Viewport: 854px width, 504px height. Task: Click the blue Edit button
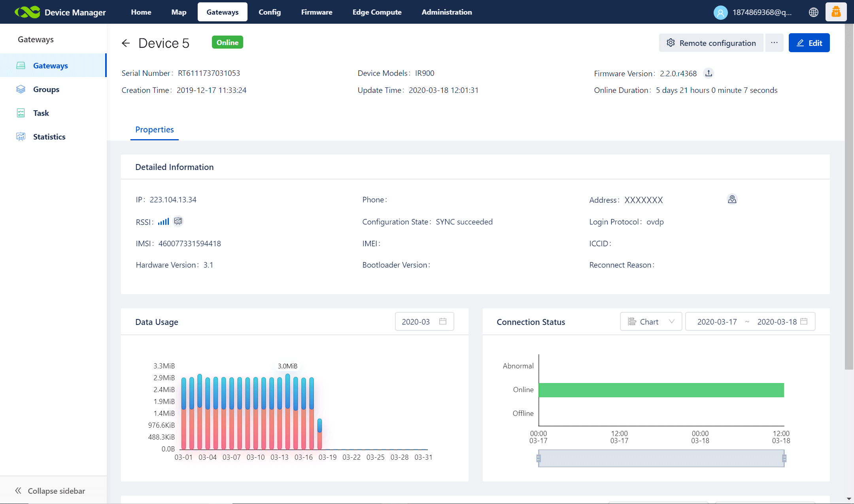click(x=809, y=43)
